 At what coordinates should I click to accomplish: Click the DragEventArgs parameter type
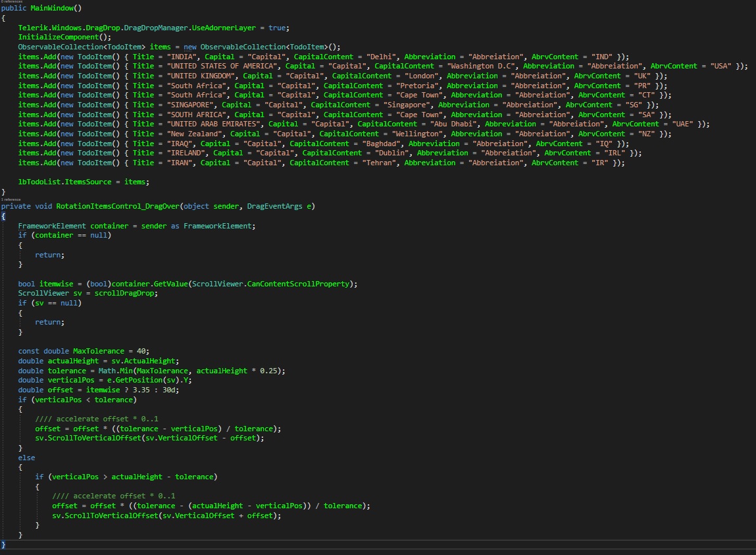click(x=276, y=206)
